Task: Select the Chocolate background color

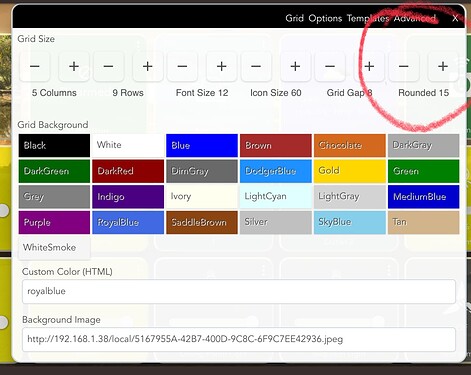Action: pos(350,145)
